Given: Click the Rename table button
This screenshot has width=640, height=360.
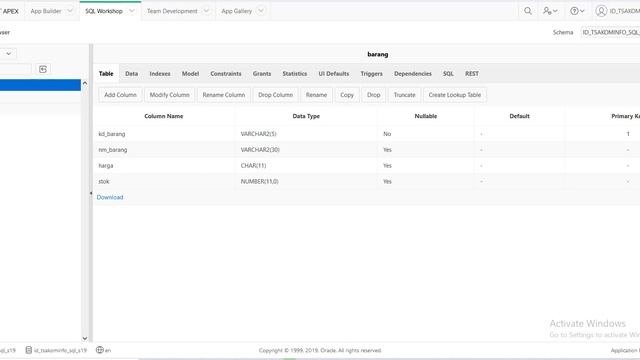Looking at the screenshot, I should [316, 95].
